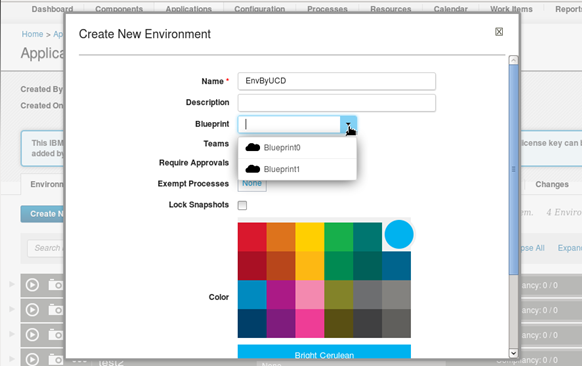Open the Calendar top navigation tab
This screenshot has height=366, width=582.
tap(451, 9)
